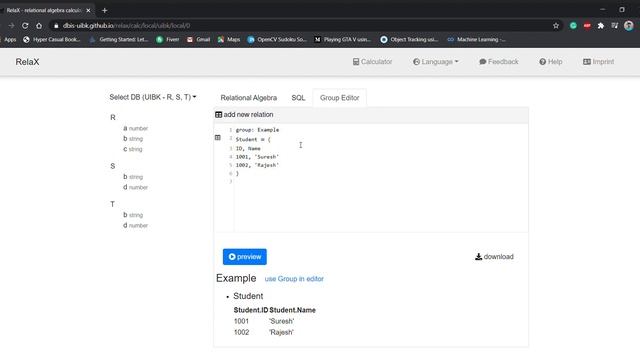Click the 'Rajesh' cell in preview table
640x360 pixels.
tap(281, 332)
